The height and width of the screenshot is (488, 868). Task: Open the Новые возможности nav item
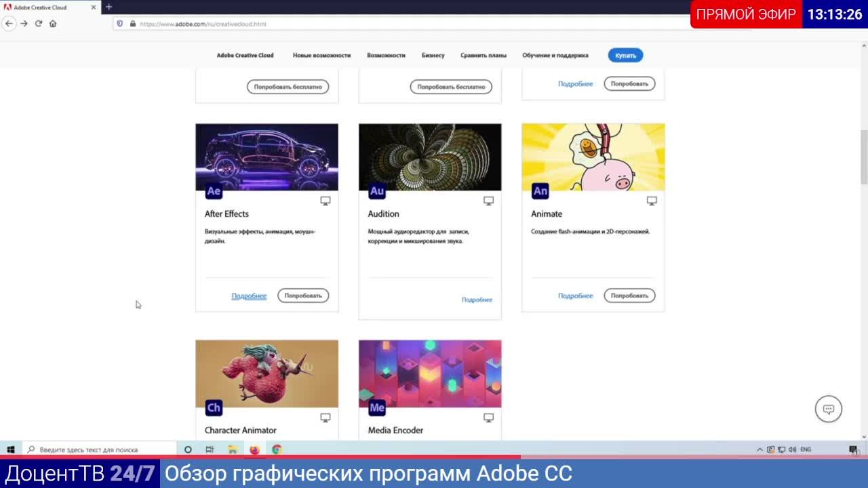coord(321,56)
